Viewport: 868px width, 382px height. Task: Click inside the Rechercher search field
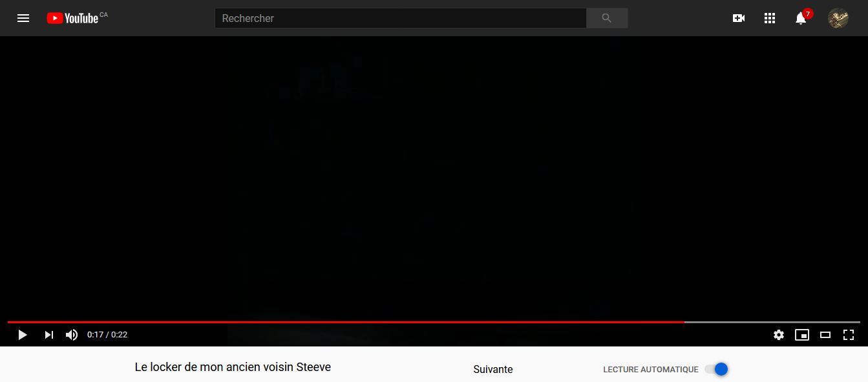pyautogui.click(x=401, y=18)
